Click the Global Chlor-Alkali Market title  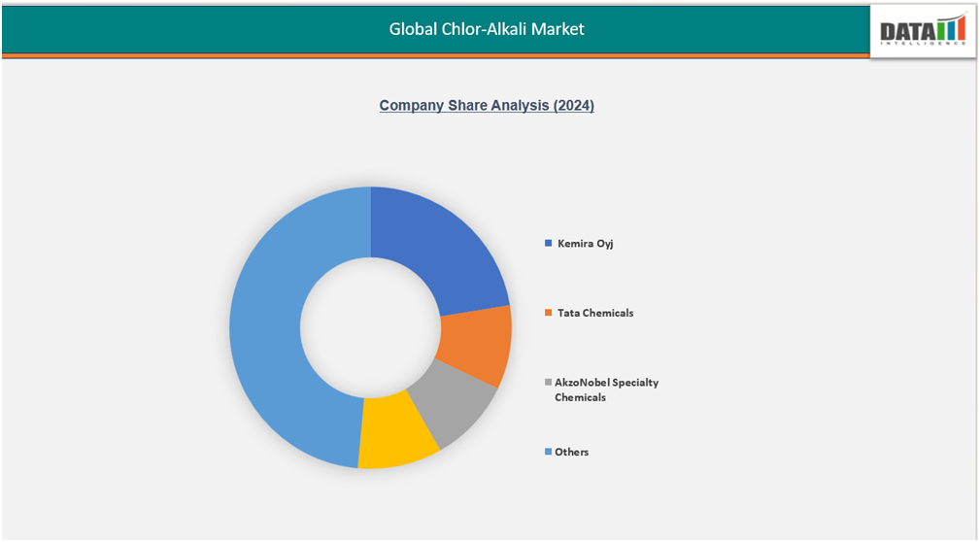487,29
